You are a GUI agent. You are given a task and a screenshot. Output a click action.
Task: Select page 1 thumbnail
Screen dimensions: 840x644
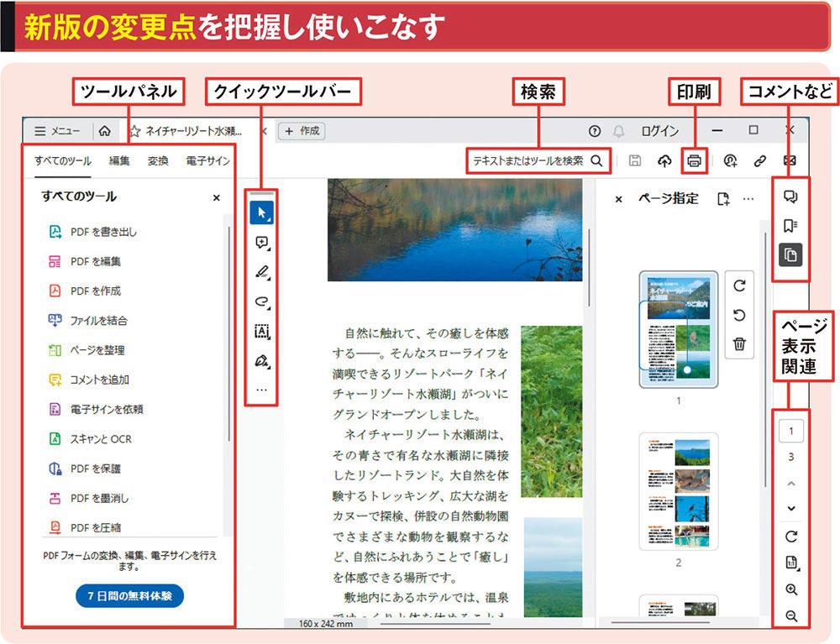678,329
